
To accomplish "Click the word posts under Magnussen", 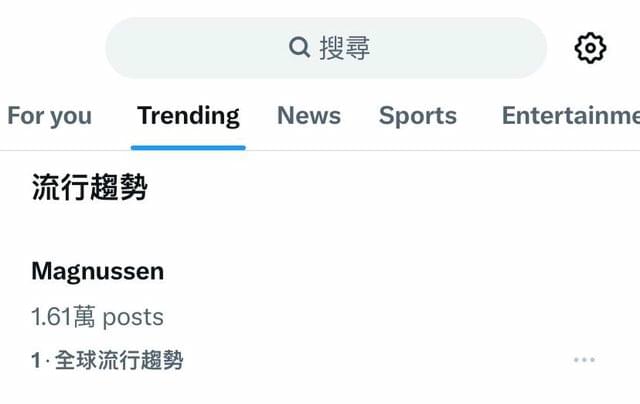I will pyautogui.click(x=133, y=318).
